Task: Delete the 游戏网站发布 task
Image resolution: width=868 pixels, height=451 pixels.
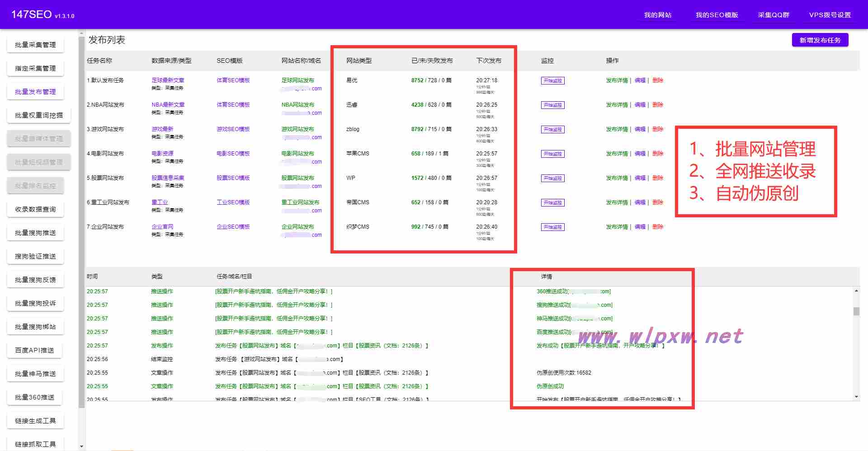Action: [x=658, y=129]
